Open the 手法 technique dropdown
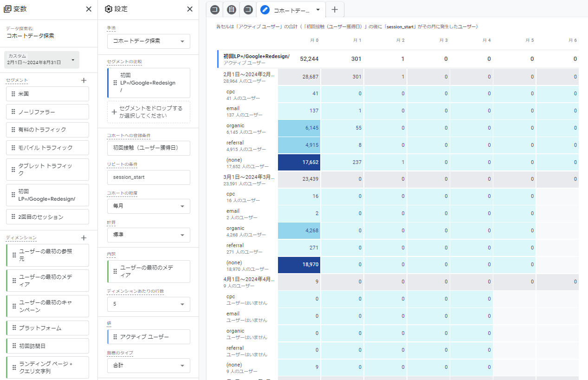The height and width of the screenshot is (380, 588). [x=149, y=41]
